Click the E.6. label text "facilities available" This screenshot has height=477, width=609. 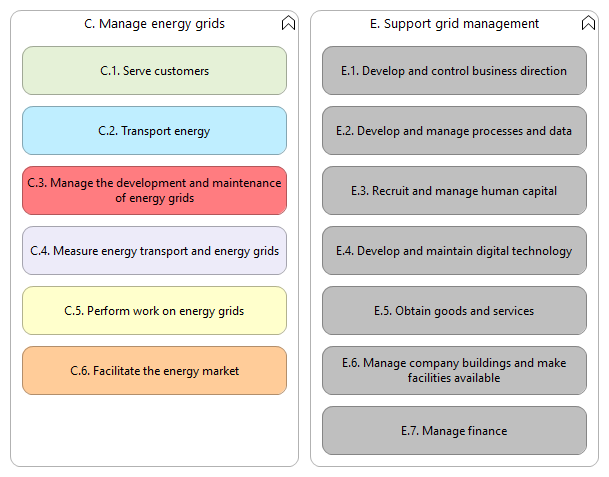[x=454, y=378]
